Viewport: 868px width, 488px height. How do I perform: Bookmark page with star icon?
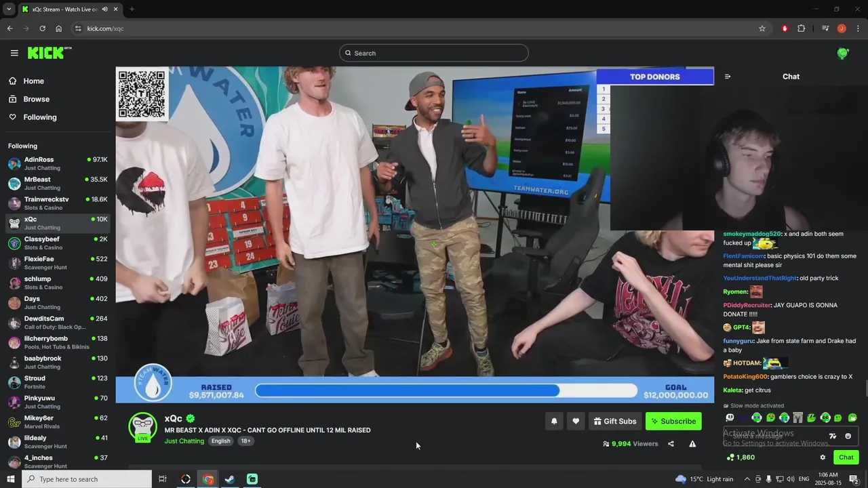pos(762,28)
